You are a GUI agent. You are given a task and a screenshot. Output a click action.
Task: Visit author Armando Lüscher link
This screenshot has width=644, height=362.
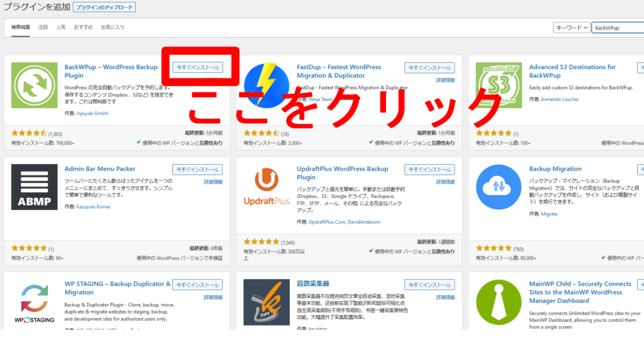[560, 99]
